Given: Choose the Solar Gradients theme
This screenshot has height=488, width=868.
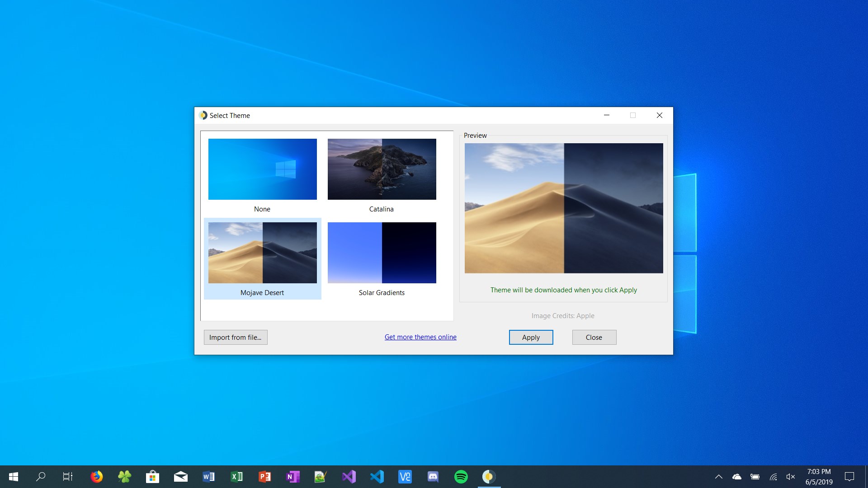Looking at the screenshot, I should (x=382, y=253).
